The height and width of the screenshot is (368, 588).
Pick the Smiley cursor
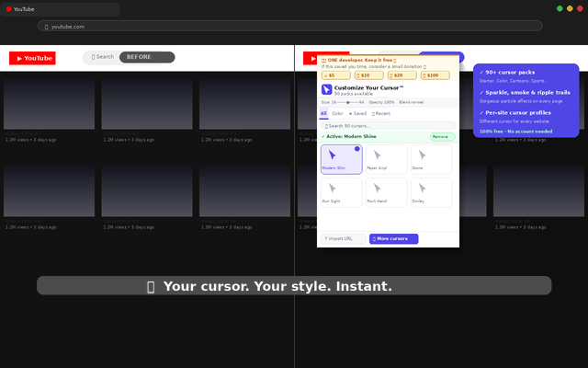(x=431, y=192)
